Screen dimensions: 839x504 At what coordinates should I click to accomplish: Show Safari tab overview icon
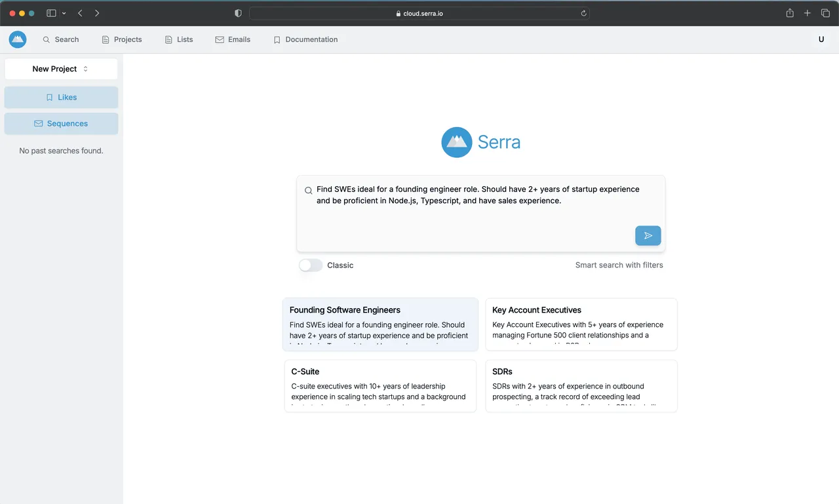coord(825,13)
